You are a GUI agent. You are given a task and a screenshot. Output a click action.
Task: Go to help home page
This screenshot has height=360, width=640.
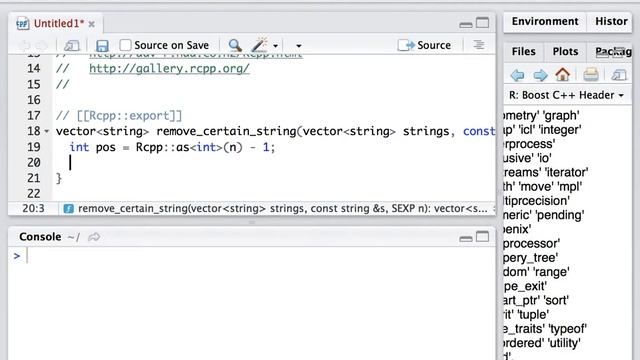pos(562,74)
